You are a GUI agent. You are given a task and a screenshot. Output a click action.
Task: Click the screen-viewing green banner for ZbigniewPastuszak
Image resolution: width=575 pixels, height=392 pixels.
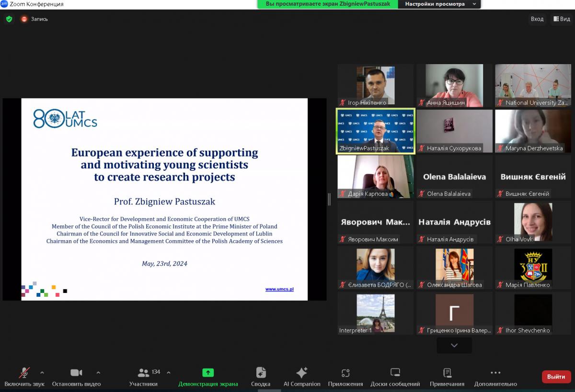point(328,4)
